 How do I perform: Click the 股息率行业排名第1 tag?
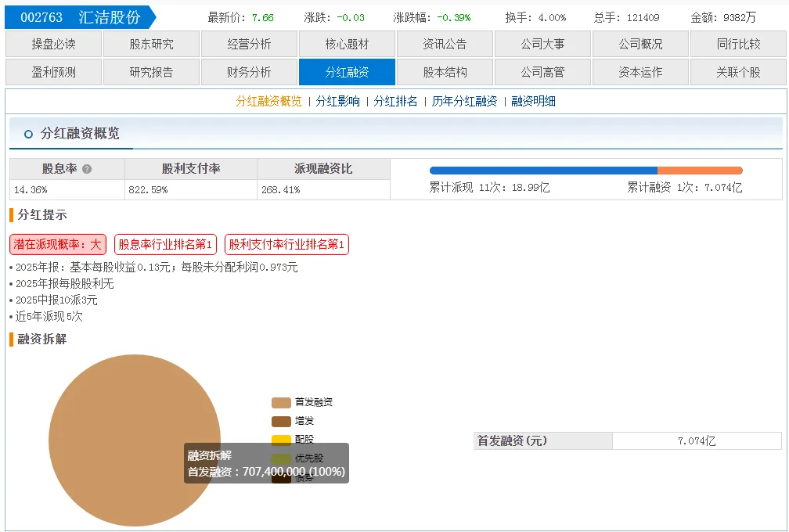(x=166, y=244)
